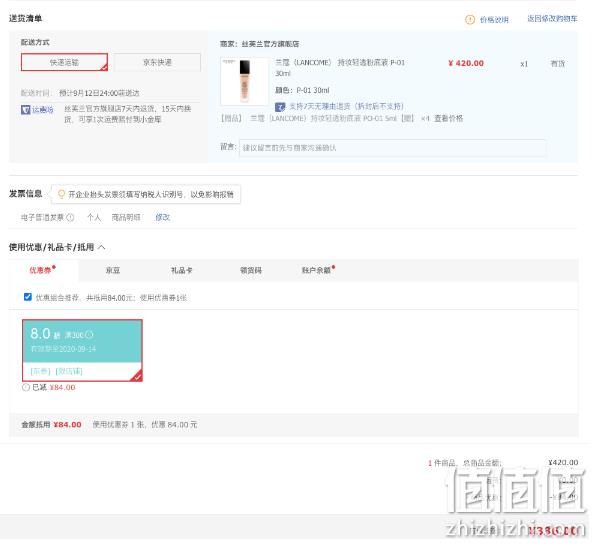Screen dimensions: 595x546
Task: Click the price info warning icon
Action: pos(470,19)
